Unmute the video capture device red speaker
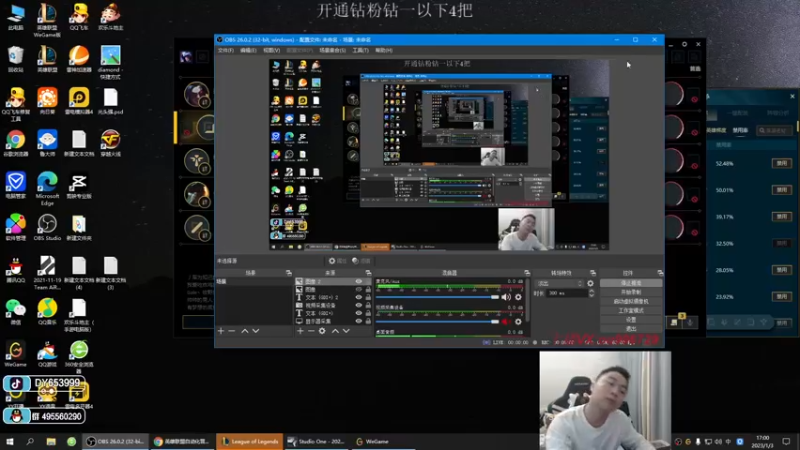This screenshot has height=450, width=800. tap(506, 321)
